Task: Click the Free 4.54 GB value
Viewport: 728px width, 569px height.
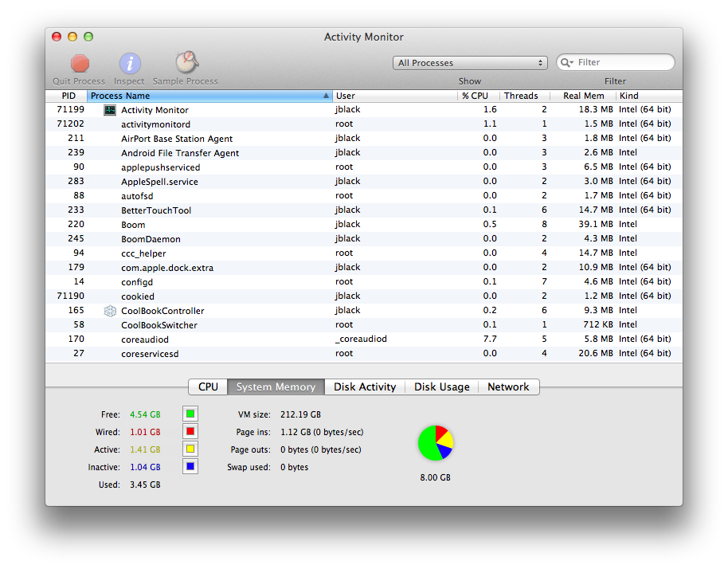Action: coord(145,414)
